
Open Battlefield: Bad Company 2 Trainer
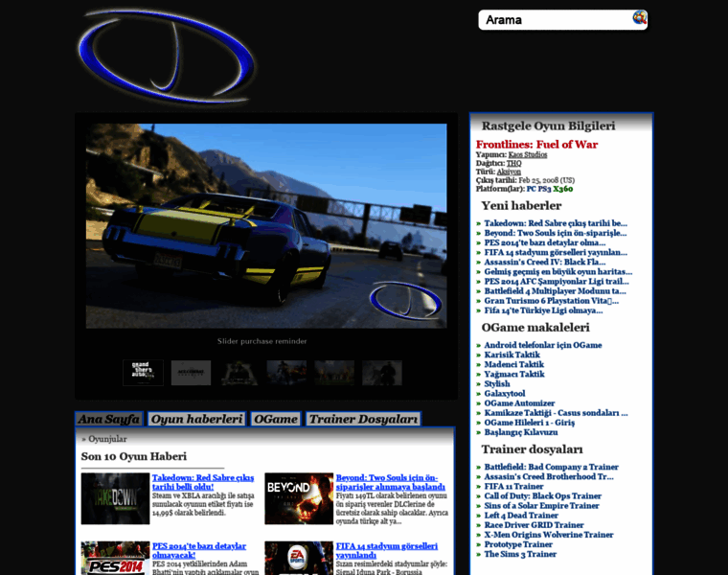point(551,467)
